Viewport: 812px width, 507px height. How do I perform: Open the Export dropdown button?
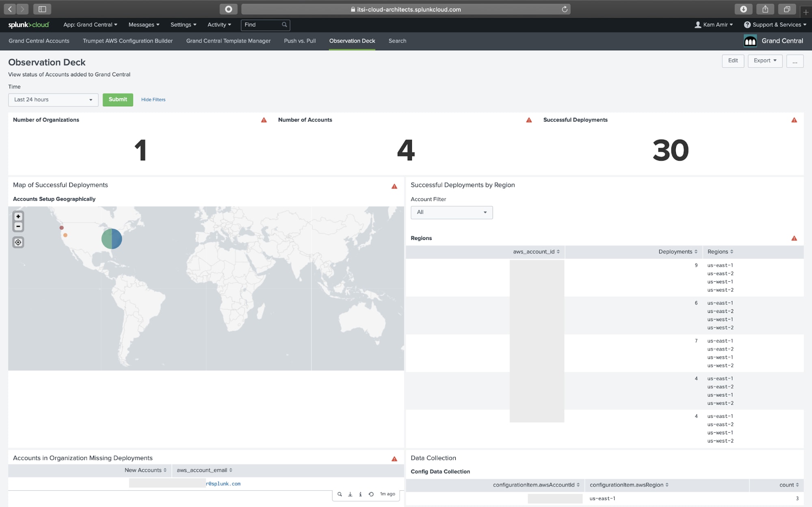[x=765, y=61]
